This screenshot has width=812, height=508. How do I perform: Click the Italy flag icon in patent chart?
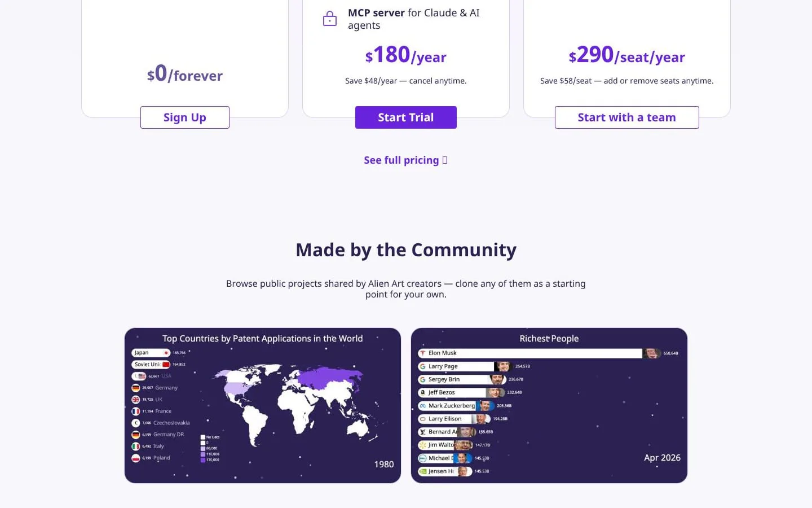pos(136,446)
